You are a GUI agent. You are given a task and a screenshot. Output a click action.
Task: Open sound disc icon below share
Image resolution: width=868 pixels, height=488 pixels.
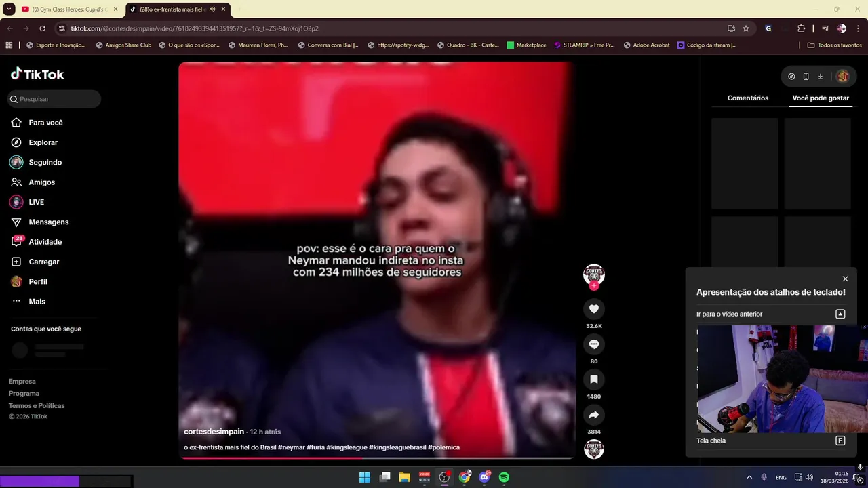coord(594,449)
